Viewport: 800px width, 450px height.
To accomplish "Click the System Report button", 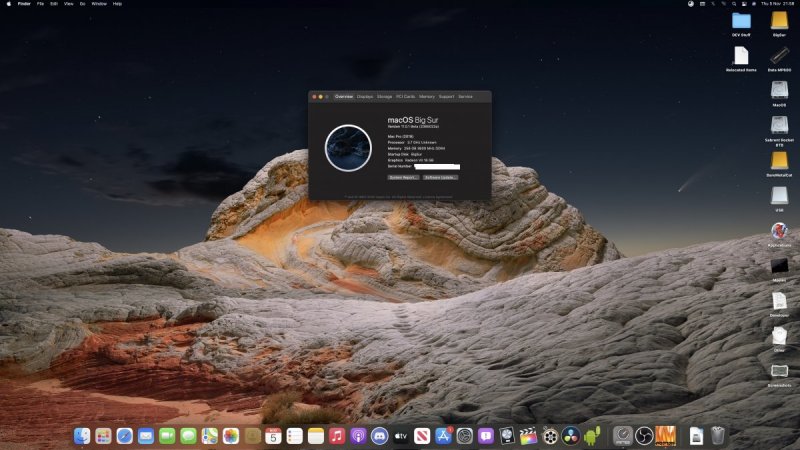I will [x=403, y=177].
